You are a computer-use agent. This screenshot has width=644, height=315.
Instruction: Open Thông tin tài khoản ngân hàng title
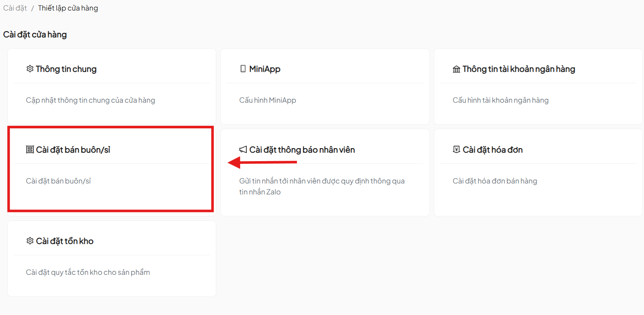(x=519, y=69)
